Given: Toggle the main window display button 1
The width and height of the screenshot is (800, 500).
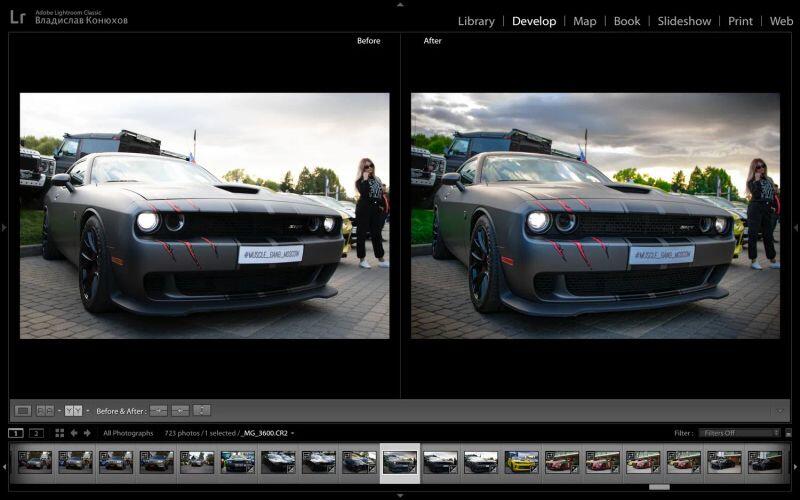Looking at the screenshot, I should point(16,433).
